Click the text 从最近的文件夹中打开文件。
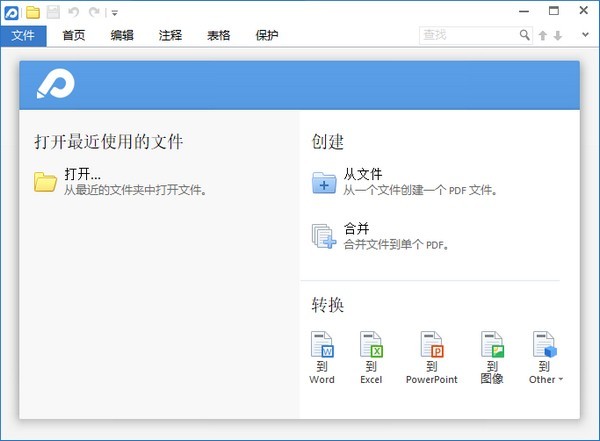600x441 pixels. 135,189
